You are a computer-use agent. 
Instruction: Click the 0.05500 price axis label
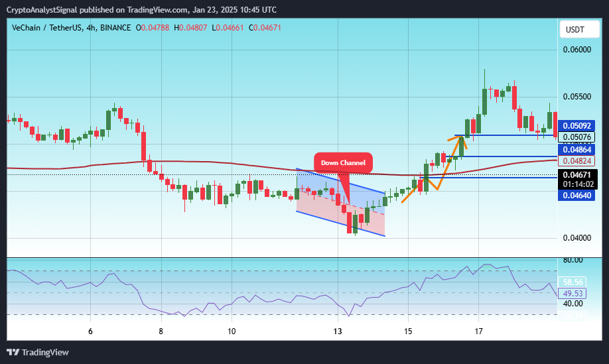(x=576, y=97)
